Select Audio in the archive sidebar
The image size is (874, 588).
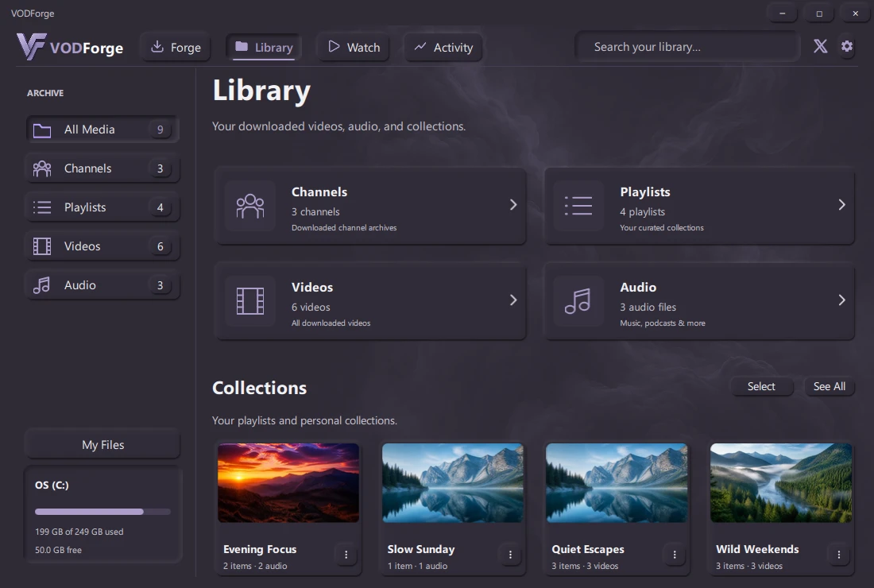click(x=102, y=285)
